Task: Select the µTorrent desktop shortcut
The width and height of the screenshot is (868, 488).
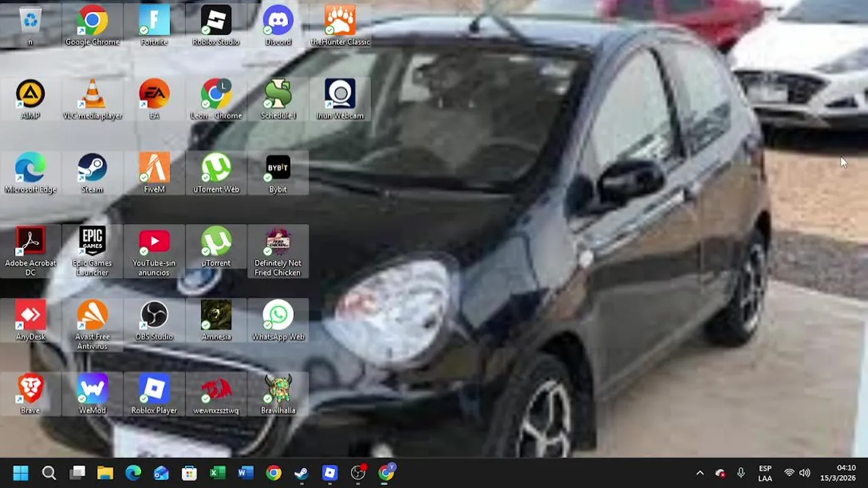Action: [x=216, y=247]
